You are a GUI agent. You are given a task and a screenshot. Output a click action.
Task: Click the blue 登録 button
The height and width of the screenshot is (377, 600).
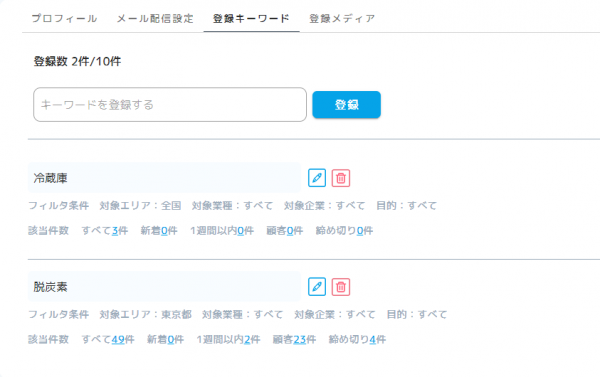(x=346, y=104)
